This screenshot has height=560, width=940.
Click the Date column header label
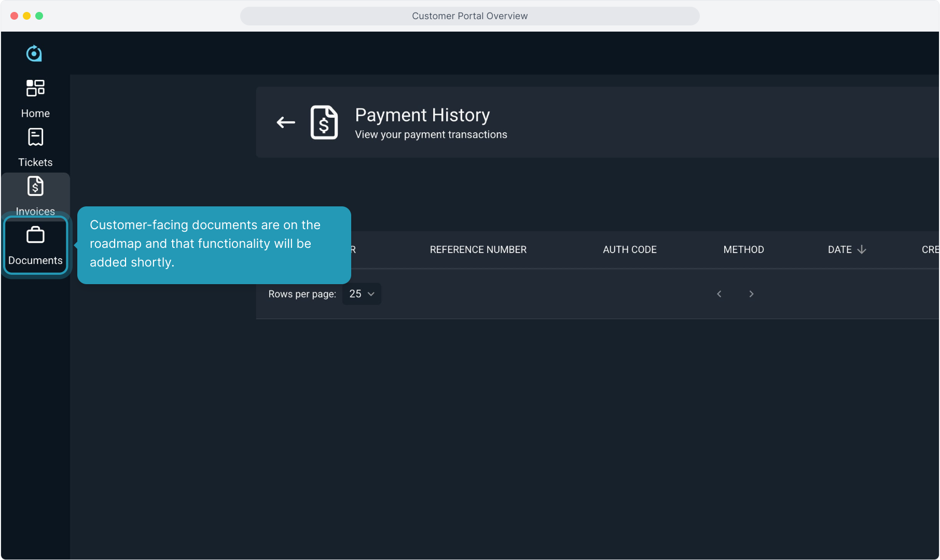[839, 249]
